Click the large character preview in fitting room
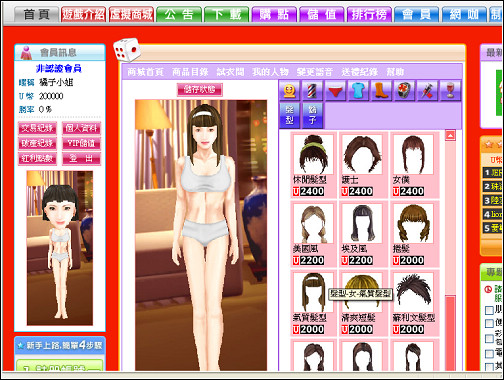Viewport: 504px width, 380px height. 201,235
